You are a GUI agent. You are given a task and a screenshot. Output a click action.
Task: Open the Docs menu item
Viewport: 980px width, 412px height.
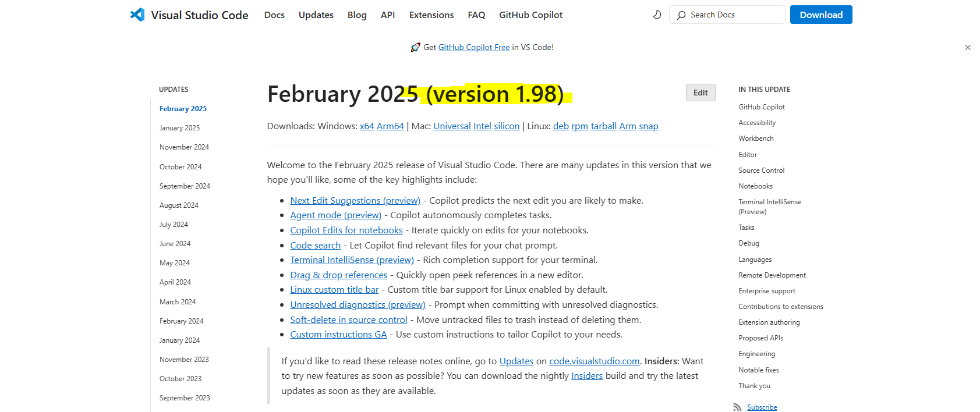pyautogui.click(x=274, y=15)
